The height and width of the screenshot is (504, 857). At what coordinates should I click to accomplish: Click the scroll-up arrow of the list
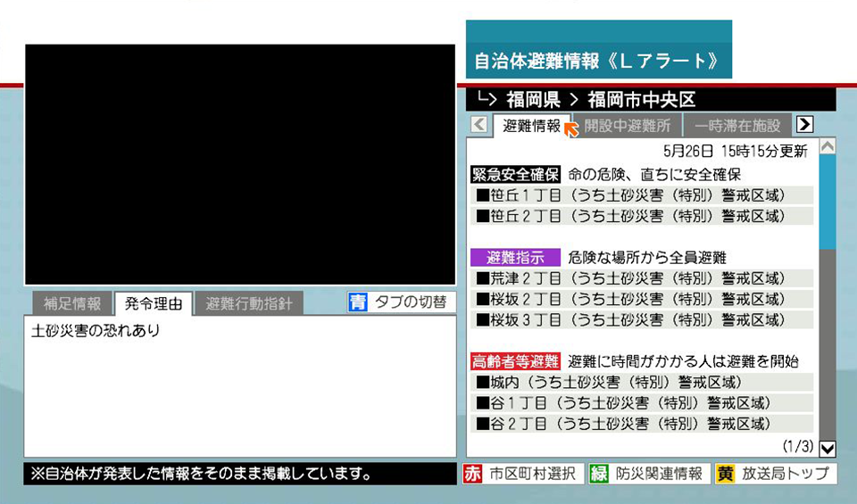pos(828,146)
